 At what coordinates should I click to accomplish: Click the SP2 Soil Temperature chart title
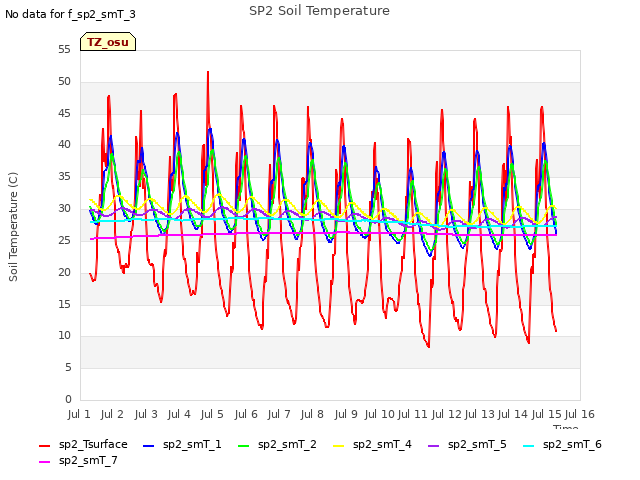319,11
